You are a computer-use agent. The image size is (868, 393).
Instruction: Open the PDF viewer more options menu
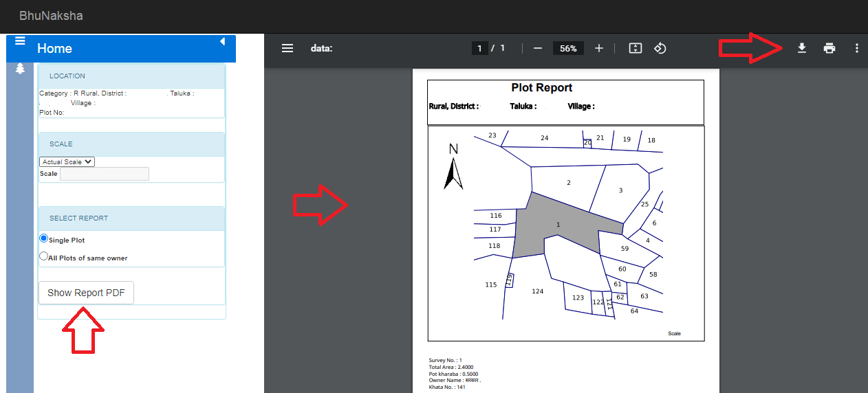[x=856, y=48]
